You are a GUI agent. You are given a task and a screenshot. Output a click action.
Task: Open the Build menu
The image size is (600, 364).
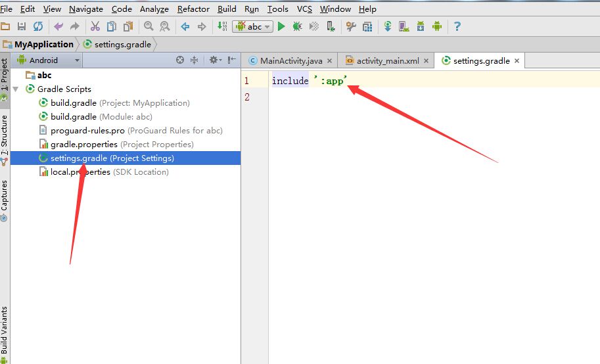(x=227, y=9)
